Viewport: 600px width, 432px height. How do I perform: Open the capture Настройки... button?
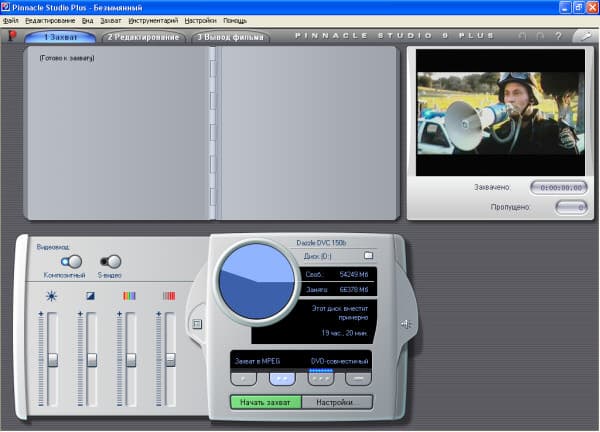pos(337,402)
